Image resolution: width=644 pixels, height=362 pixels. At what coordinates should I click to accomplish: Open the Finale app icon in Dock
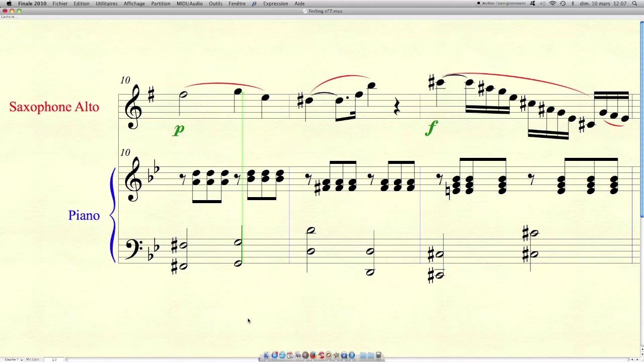coord(305,355)
